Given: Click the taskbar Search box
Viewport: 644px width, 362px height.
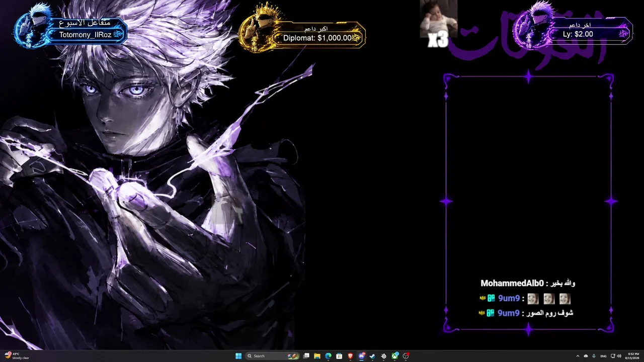Looking at the screenshot, I should click(272, 356).
